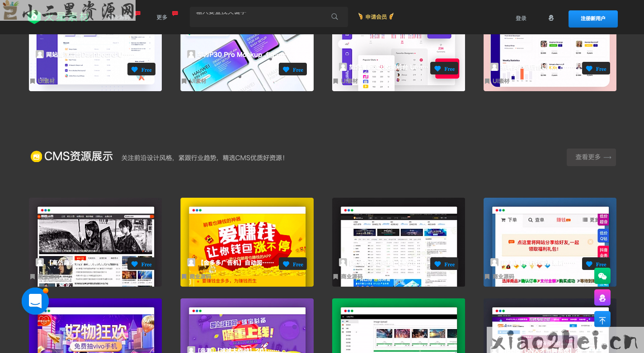Open the green Image Upload card thumbnail
Screen dimensions: 644x353
[399, 325]
